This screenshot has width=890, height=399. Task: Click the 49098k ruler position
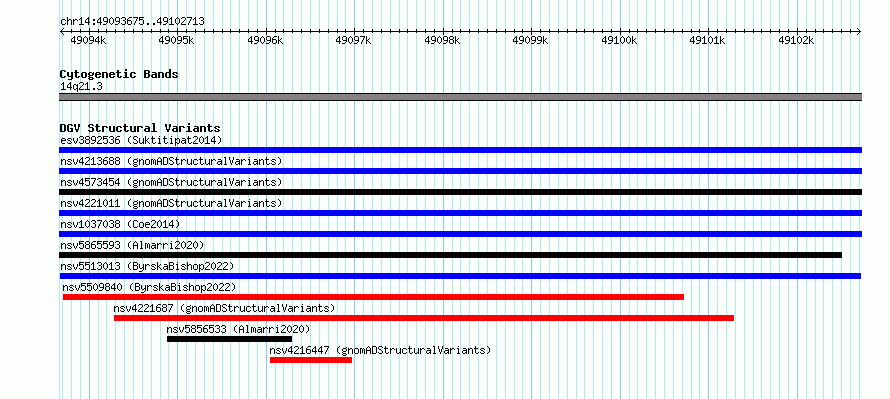pos(442,41)
